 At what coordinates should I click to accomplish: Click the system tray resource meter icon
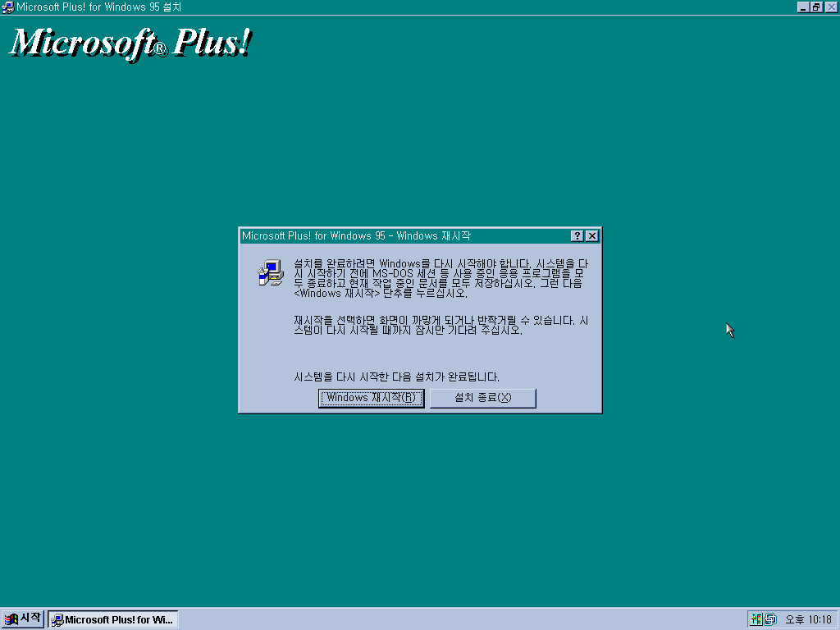click(x=756, y=619)
